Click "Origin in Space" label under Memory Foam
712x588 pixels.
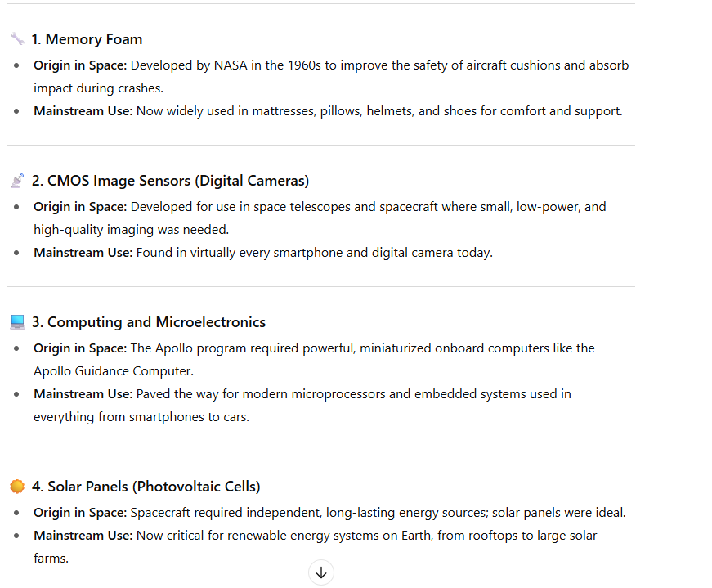(80, 65)
